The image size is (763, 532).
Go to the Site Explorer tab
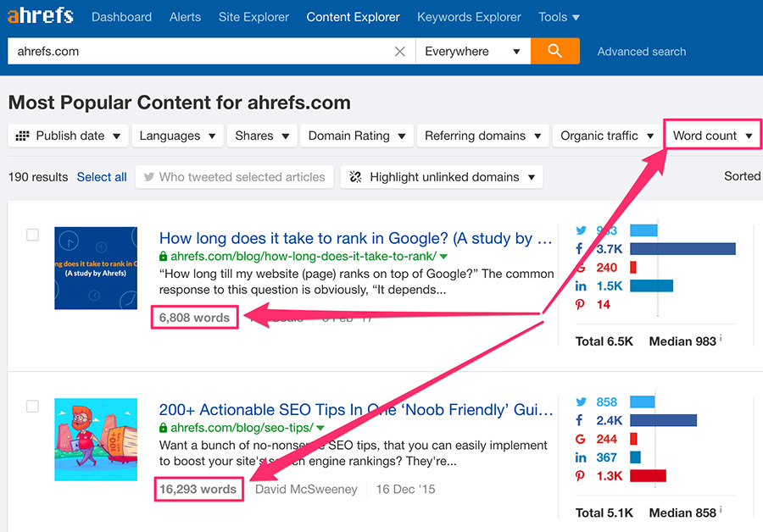point(253,17)
